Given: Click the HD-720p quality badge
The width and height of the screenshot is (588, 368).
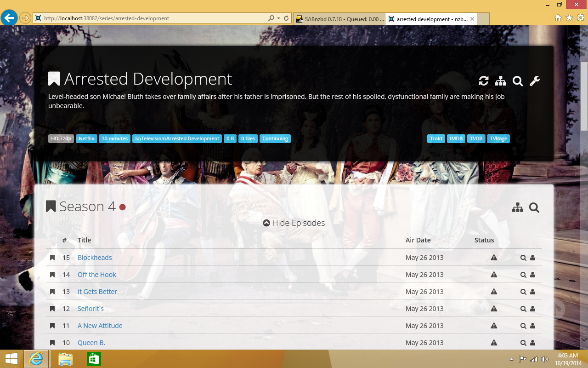Looking at the screenshot, I should click(61, 138).
